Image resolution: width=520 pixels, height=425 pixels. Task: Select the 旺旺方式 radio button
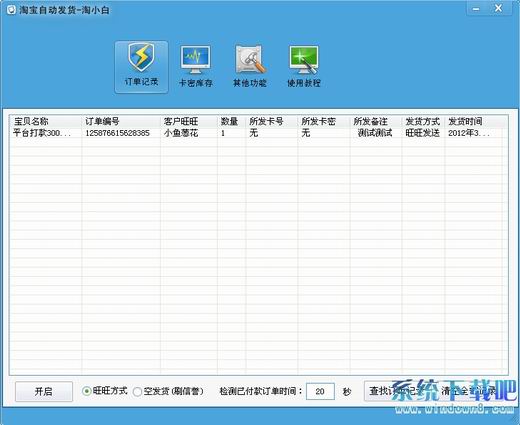[x=87, y=391]
